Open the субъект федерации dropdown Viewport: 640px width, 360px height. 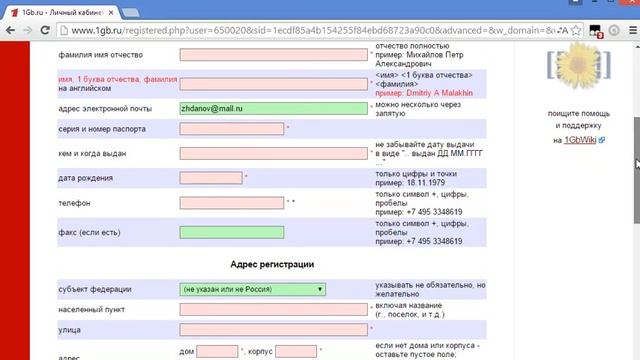pyautogui.click(x=253, y=289)
